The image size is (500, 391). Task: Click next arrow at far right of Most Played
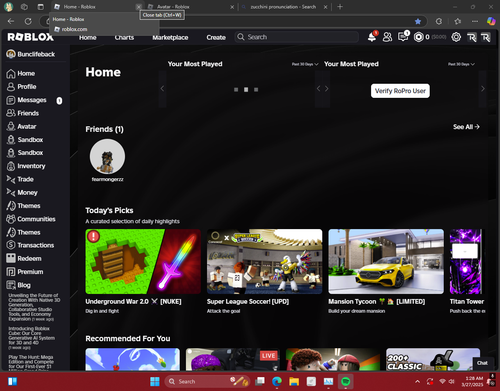(x=483, y=89)
